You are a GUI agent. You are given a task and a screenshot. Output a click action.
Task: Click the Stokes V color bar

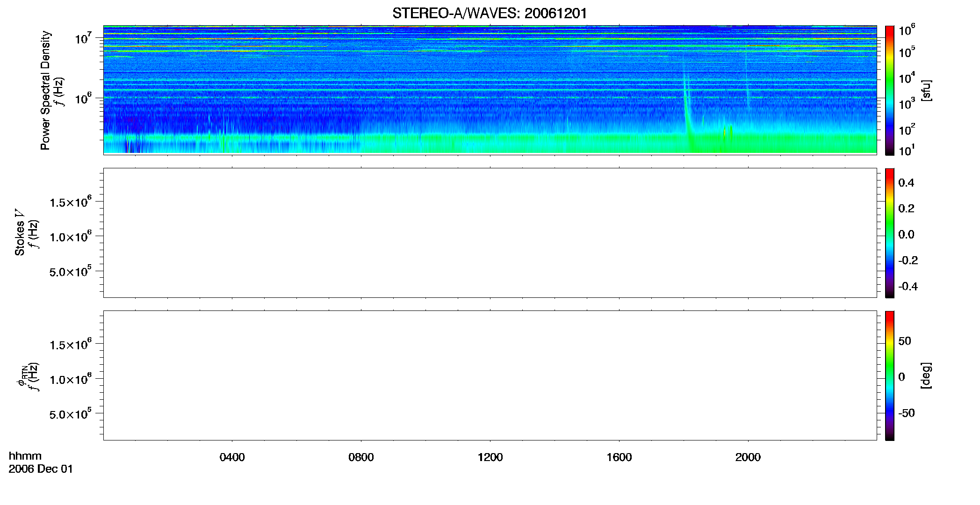(x=890, y=233)
